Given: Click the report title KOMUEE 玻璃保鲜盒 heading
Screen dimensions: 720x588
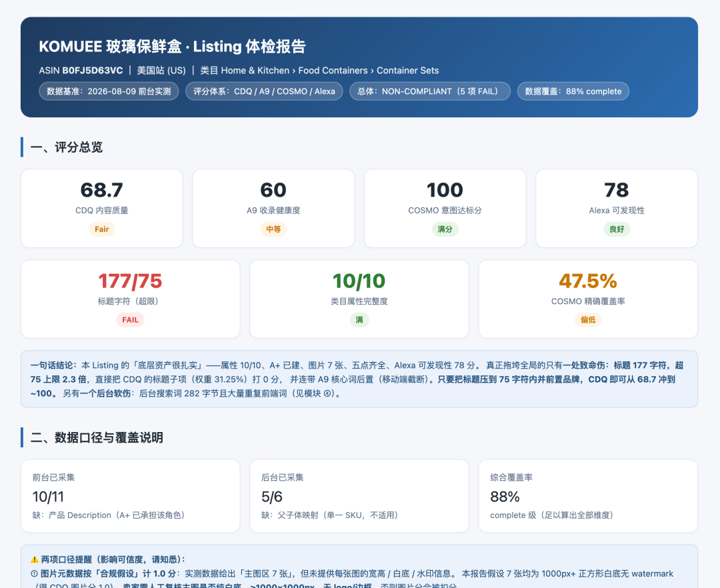Looking at the screenshot, I should pyautogui.click(x=172, y=47).
